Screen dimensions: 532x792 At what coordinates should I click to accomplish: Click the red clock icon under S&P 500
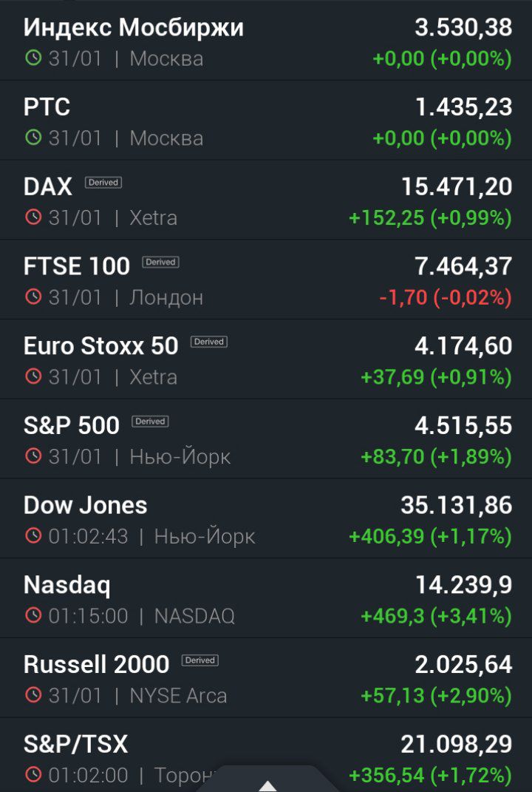point(33,456)
